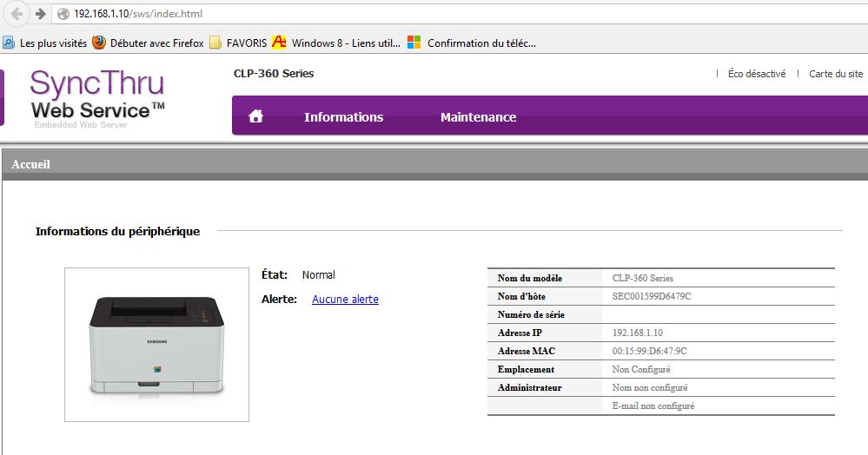The height and width of the screenshot is (455, 868).
Task: Click the 'Administrateur' row label
Action: (x=529, y=387)
